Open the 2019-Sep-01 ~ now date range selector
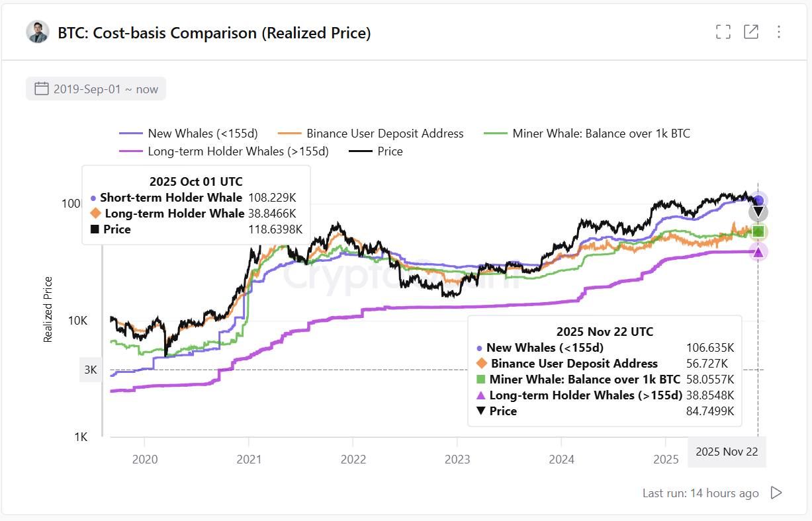This screenshot has width=812, height=521. click(x=95, y=88)
